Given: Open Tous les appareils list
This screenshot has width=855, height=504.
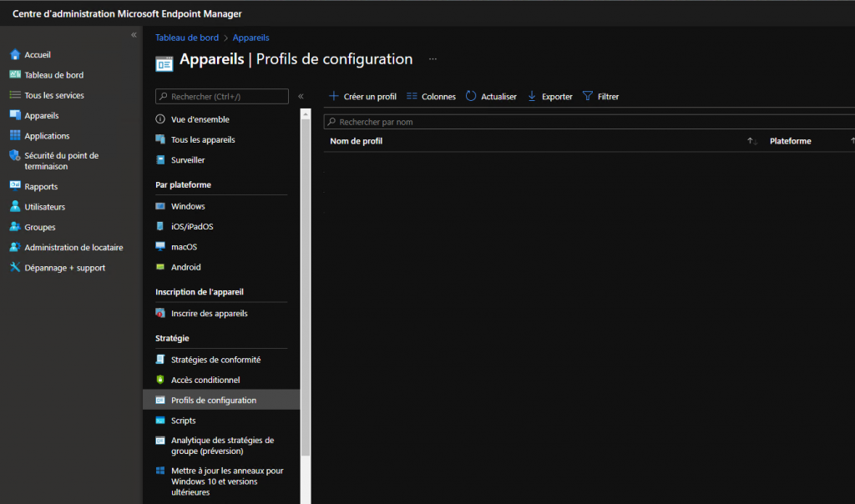Looking at the screenshot, I should click(203, 139).
